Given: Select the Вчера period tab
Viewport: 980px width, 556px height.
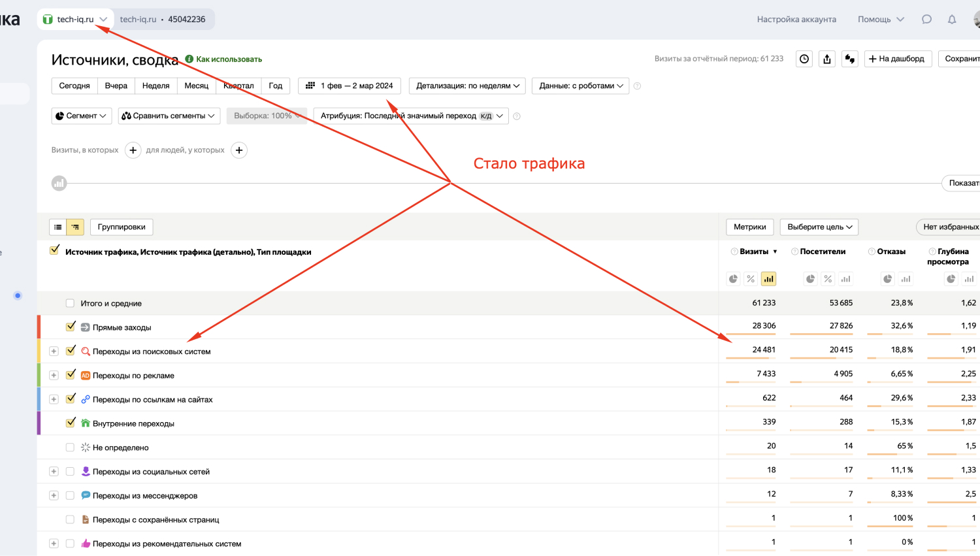Looking at the screenshot, I should 116,86.
